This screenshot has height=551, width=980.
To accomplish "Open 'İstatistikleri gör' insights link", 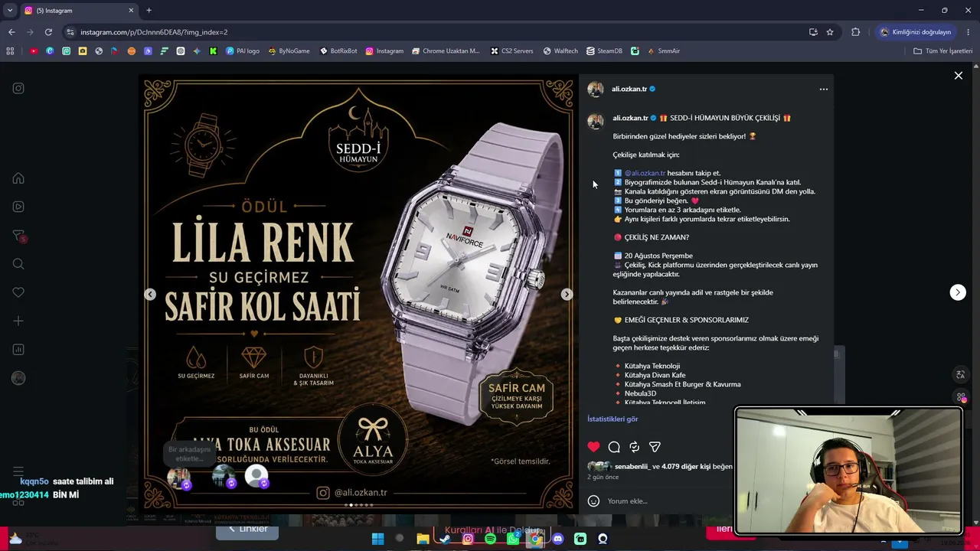I will (x=612, y=419).
